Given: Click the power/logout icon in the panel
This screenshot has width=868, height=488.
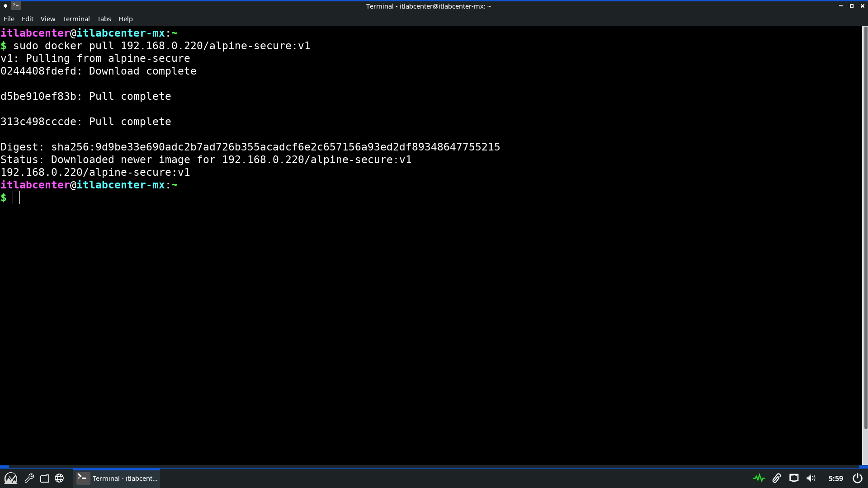Looking at the screenshot, I should click(x=857, y=478).
